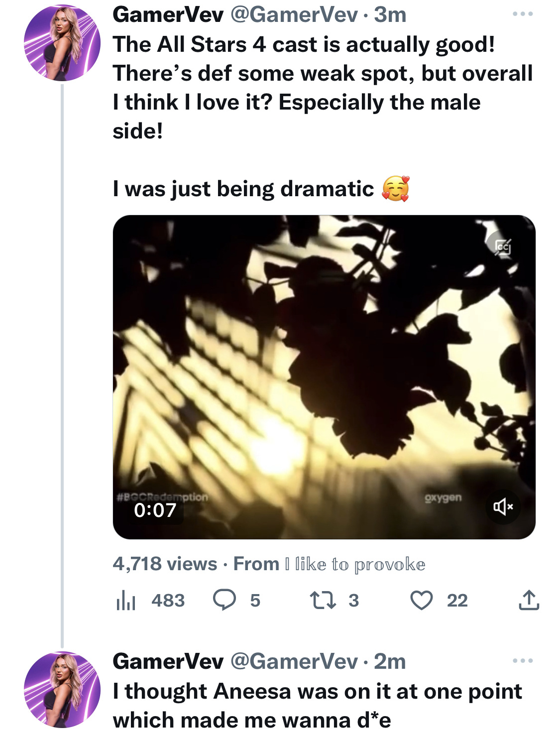View tweet analytics bar chart icon

tap(125, 600)
